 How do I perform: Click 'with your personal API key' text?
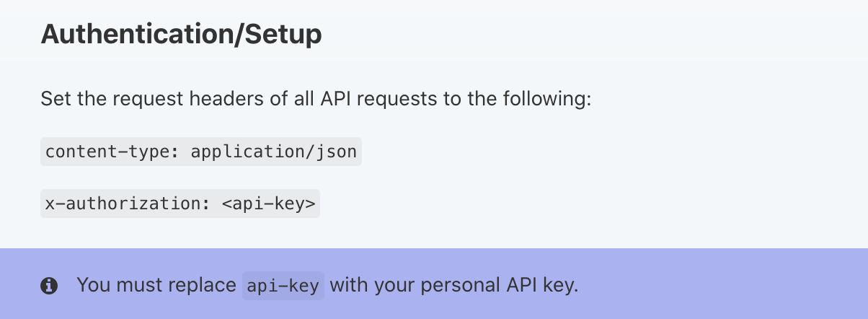coord(454,285)
